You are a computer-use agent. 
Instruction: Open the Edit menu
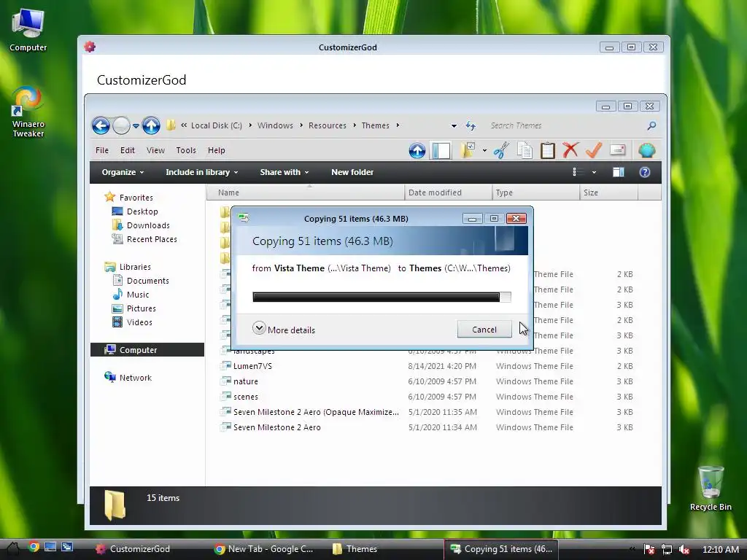(x=127, y=150)
